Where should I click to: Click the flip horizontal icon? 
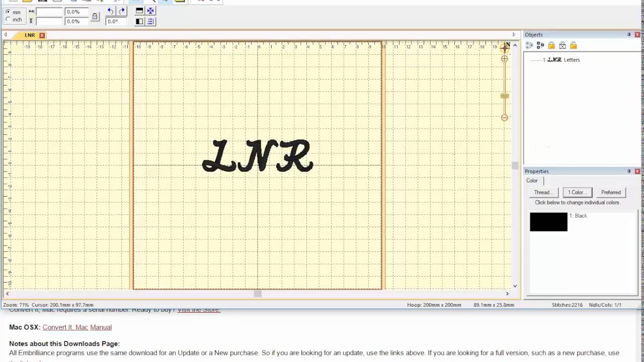click(x=139, y=21)
